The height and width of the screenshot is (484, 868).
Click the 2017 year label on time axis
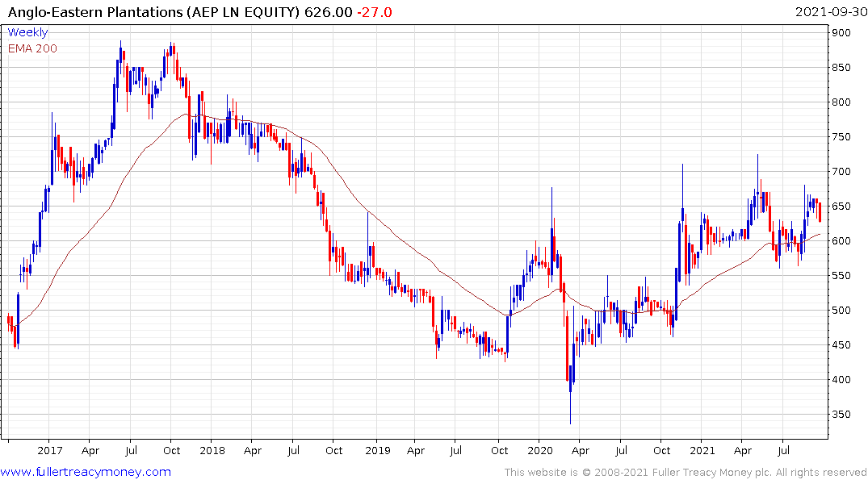coord(50,451)
